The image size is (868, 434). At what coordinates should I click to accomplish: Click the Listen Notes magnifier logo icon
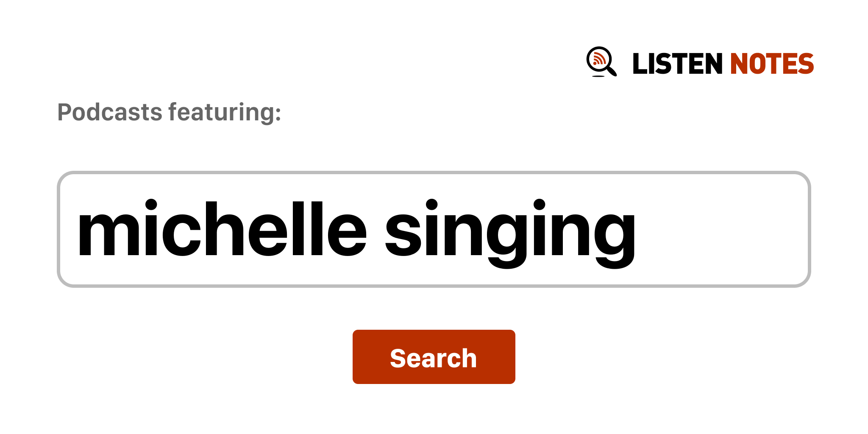(x=601, y=61)
